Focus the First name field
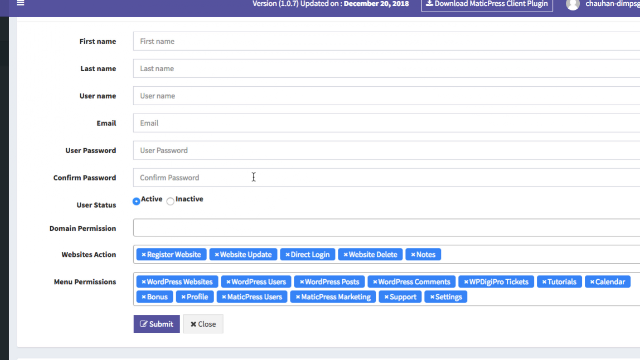 point(386,41)
